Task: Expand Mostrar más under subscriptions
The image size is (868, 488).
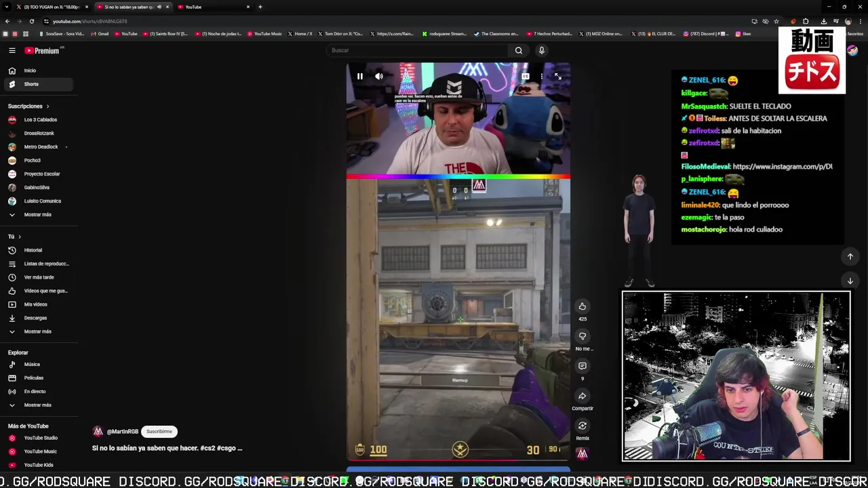Action: (38, 215)
